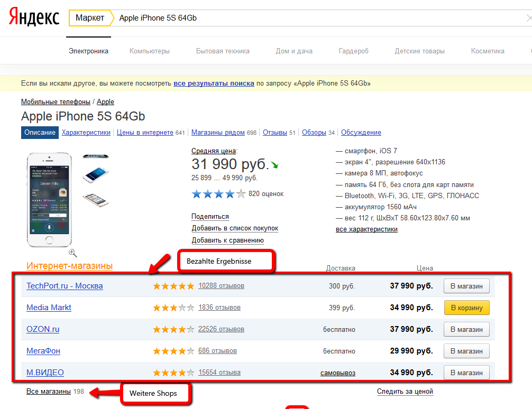The height and width of the screenshot is (409, 532).
Task: Open the Электроника category tab
Action: tap(88, 51)
